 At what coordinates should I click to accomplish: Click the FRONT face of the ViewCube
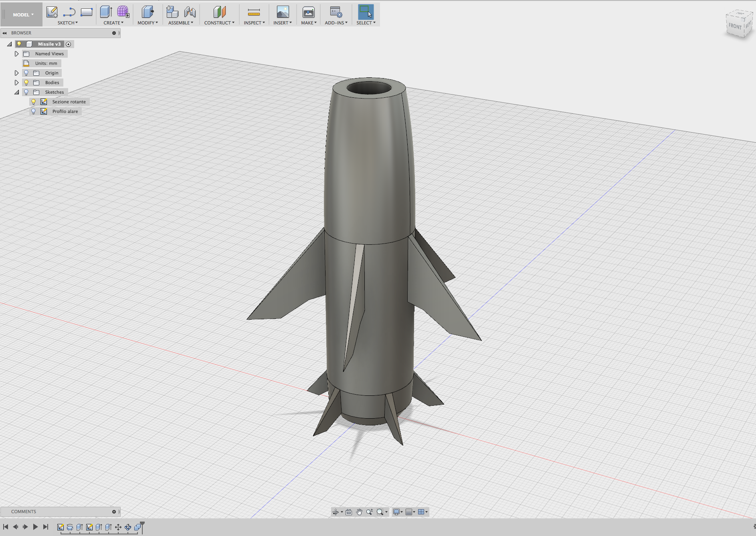[735, 26]
